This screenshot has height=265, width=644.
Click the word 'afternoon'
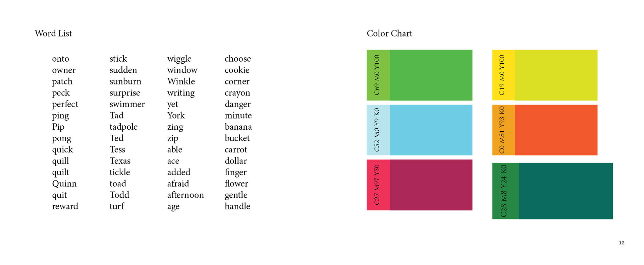pyautogui.click(x=185, y=195)
